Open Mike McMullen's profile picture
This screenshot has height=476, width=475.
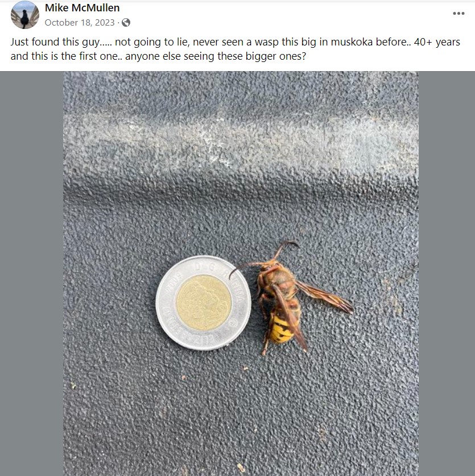pos(25,15)
